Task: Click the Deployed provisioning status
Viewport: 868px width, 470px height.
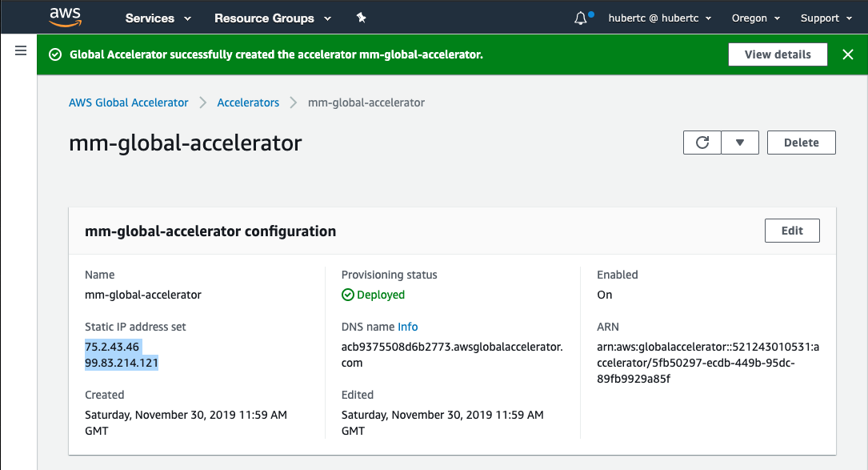Action: (373, 295)
